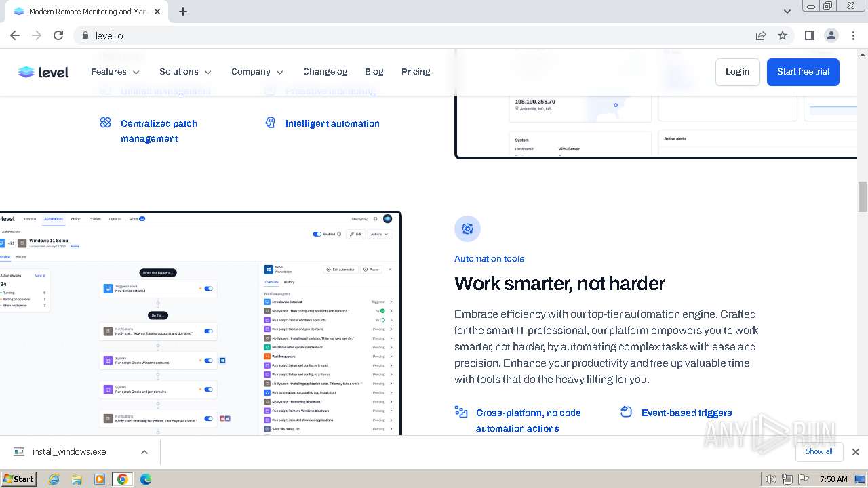This screenshot has height=488, width=868.
Task: Expand the Company navigation menu
Action: (257, 72)
